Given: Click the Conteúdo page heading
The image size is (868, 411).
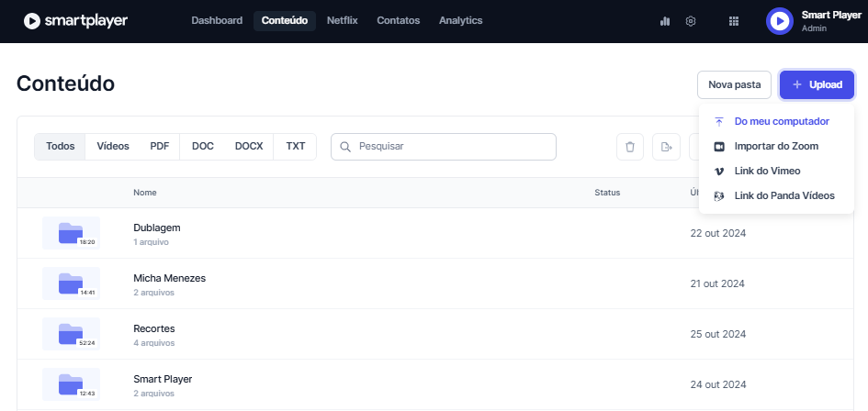Looking at the screenshot, I should pyautogui.click(x=66, y=83).
